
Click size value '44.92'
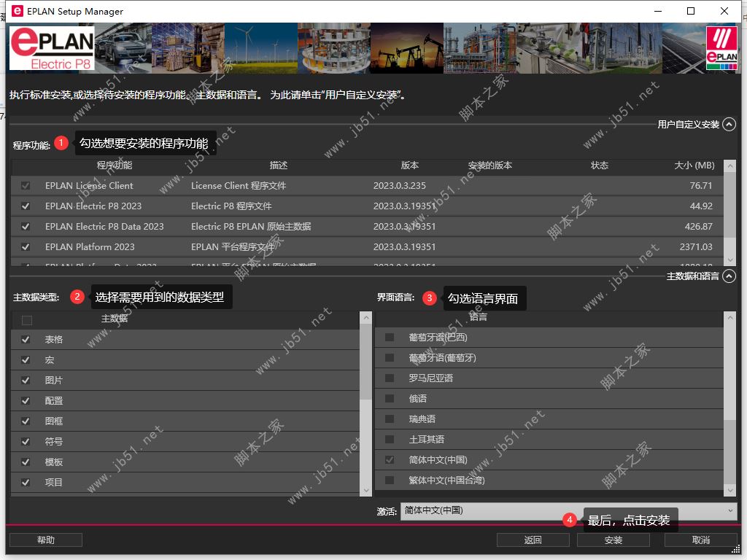pyautogui.click(x=701, y=206)
